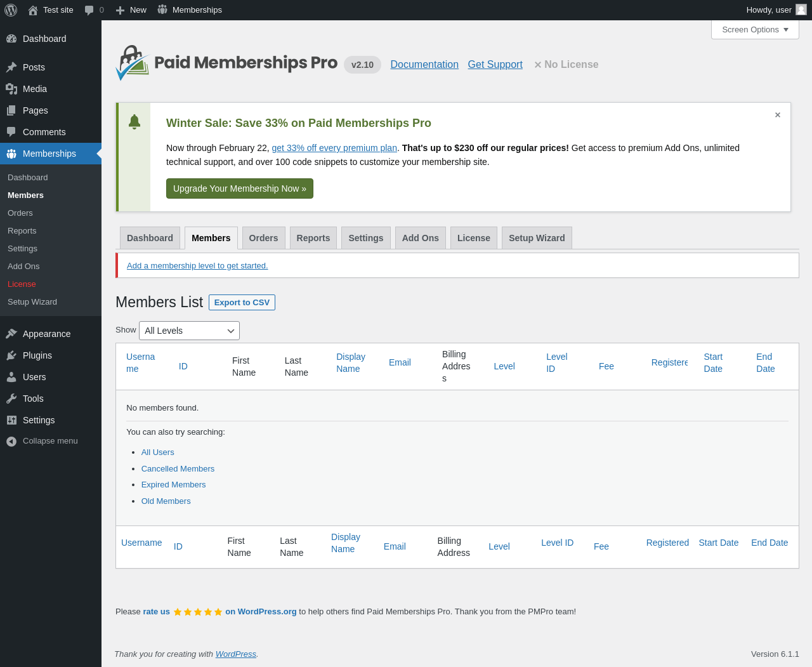Open the Add Ons tab
The image size is (812, 667).
pos(421,238)
